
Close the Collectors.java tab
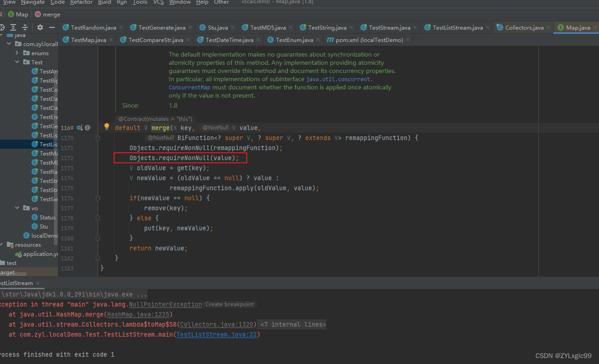(x=548, y=27)
